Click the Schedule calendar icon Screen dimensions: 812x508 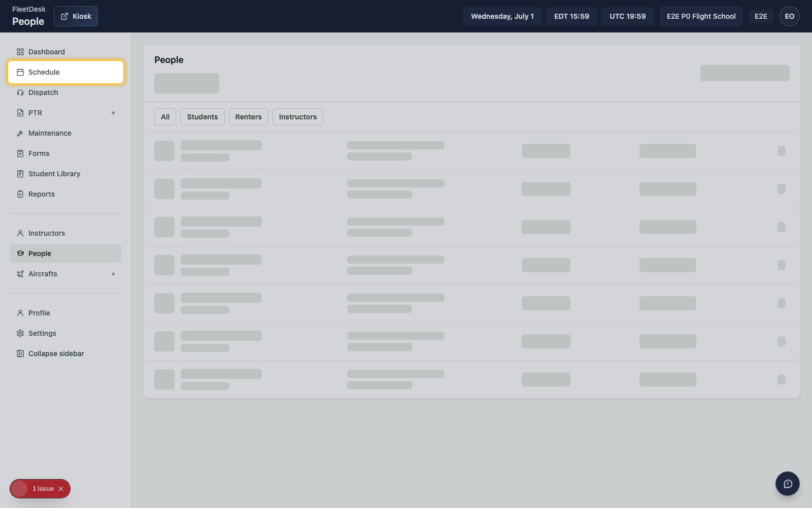20,72
